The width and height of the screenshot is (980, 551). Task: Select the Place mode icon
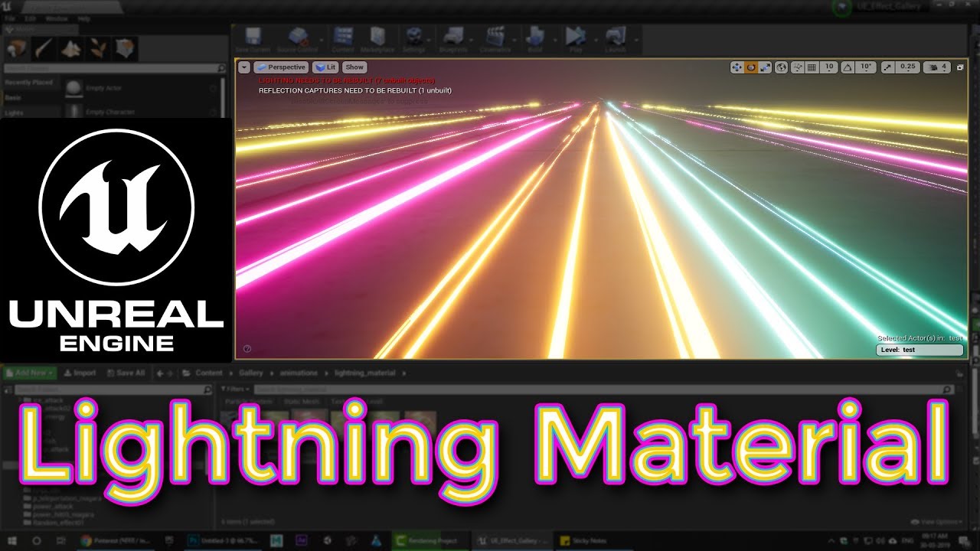tap(16, 49)
